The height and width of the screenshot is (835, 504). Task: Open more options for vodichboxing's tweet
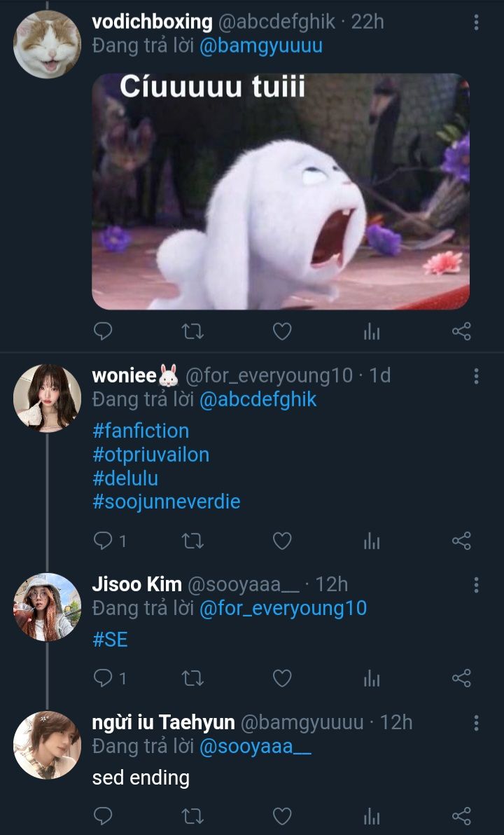(x=476, y=22)
